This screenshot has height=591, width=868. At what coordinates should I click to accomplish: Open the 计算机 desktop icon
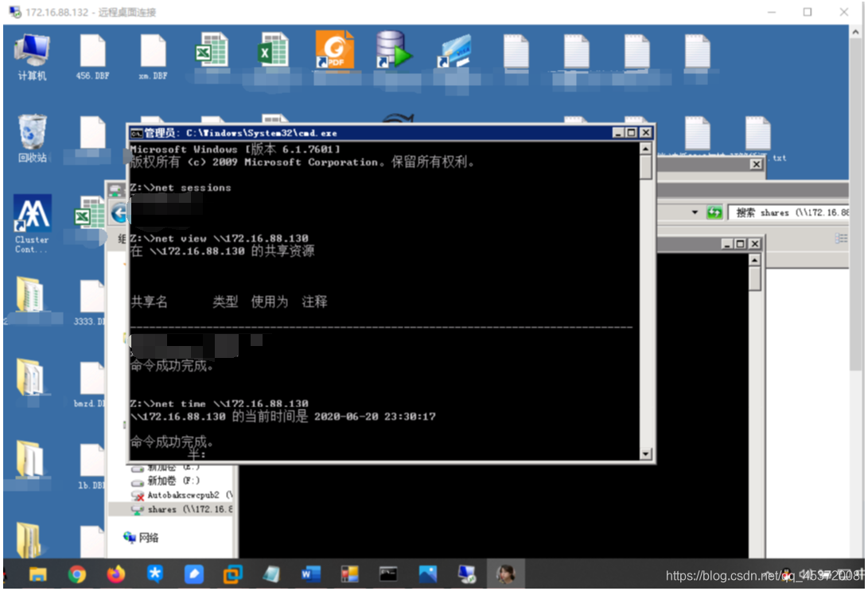click(x=32, y=56)
